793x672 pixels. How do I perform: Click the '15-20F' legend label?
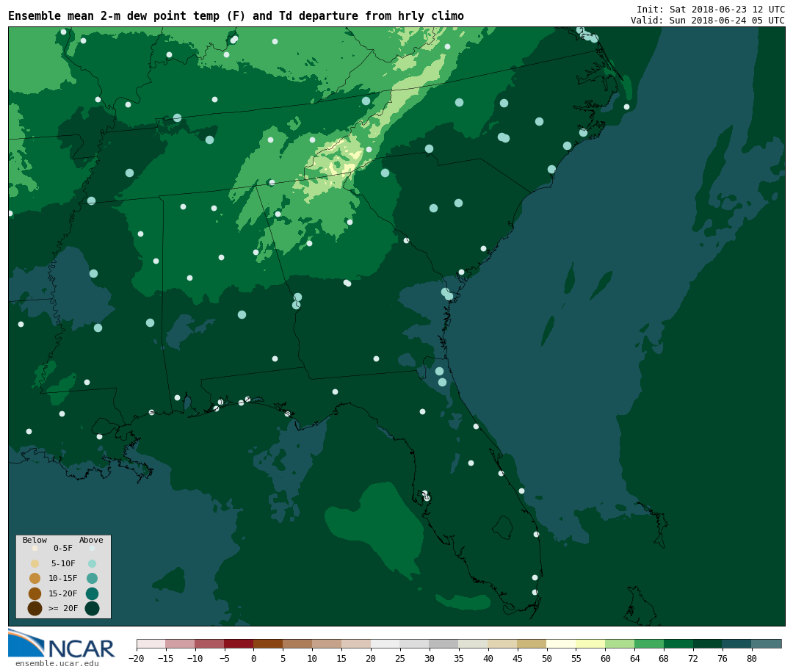63,593
